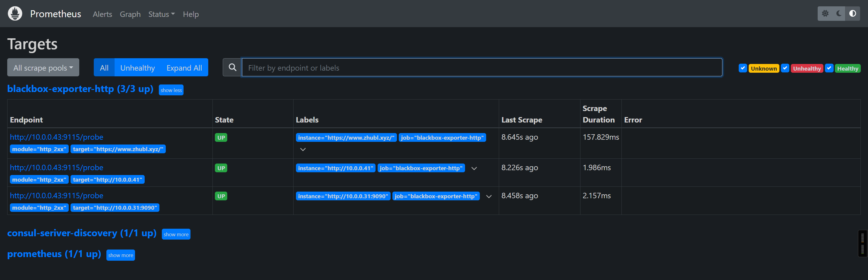Open consul-seriver-discovery (1/1 up) heading link
Screen dimensions: 868x280
tap(82, 233)
